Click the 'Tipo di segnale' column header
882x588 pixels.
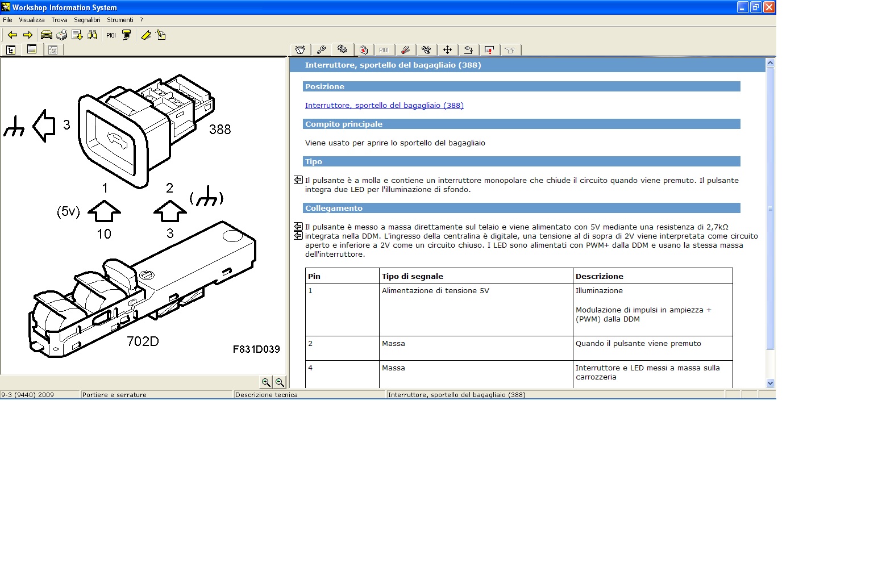(476, 276)
